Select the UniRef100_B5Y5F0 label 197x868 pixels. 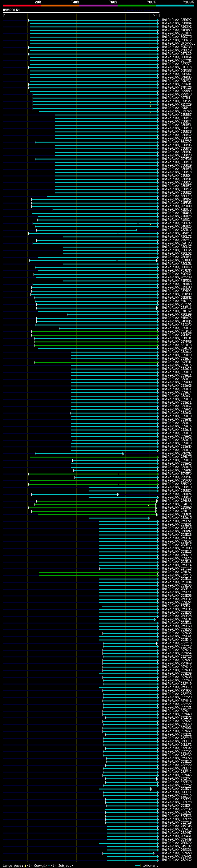tap(177, 474)
